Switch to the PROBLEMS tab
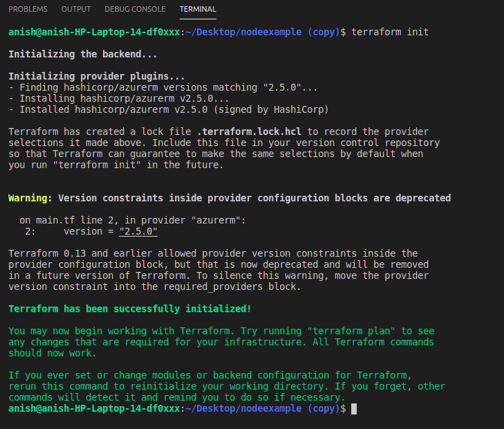Viewport: 504px width, 429px height. click(28, 9)
